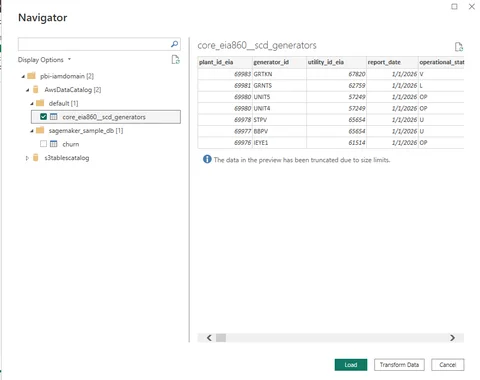Click the BBPV generator cell
The image size is (480, 380).
pyautogui.click(x=279, y=131)
